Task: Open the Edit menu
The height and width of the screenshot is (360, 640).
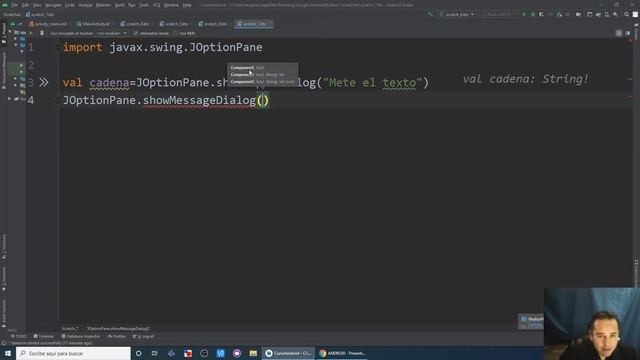Action: coord(25,5)
